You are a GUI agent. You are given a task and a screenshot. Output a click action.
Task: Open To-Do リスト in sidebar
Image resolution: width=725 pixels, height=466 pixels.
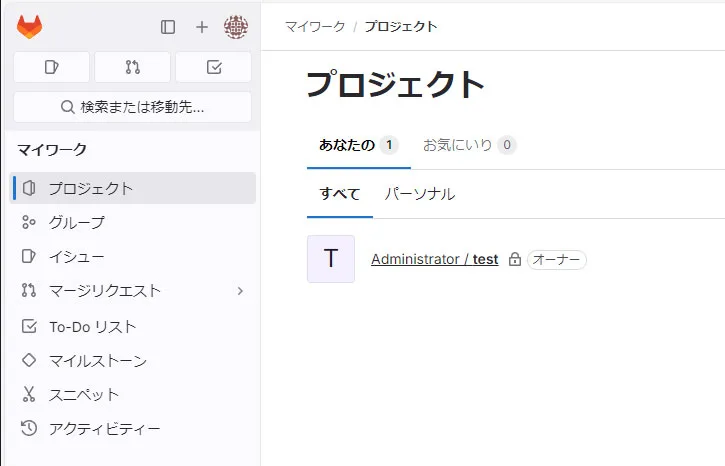point(133,326)
